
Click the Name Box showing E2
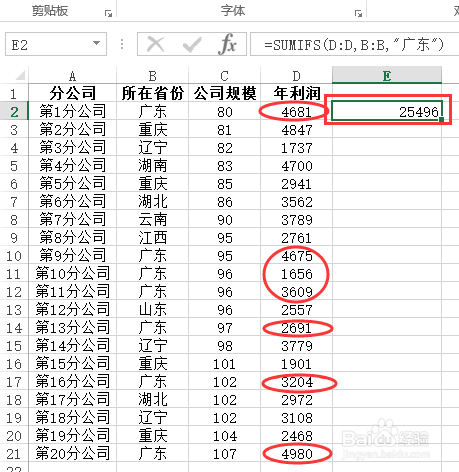[56, 44]
